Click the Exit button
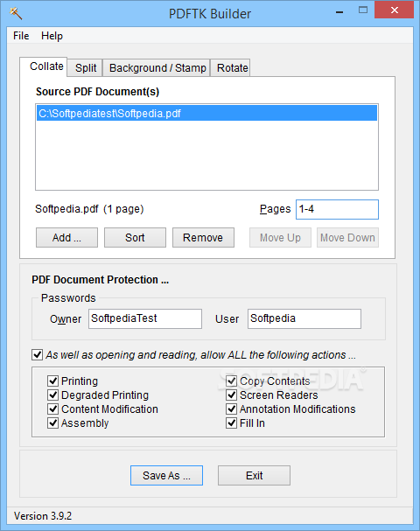Screen dimensions: 420x531 (x=254, y=476)
